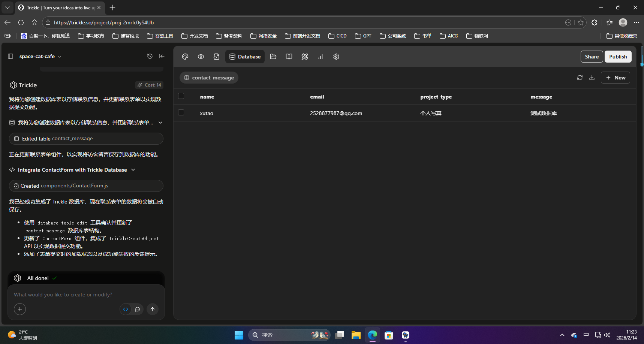Open Microsoft Store from taskbar
Image resolution: width=644 pixels, height=344 pixels.
point(389,335)
